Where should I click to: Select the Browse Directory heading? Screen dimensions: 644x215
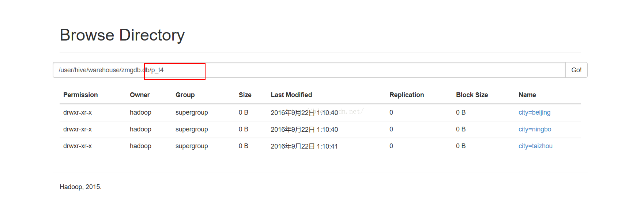pyautogui.click(x=122, y=35)
